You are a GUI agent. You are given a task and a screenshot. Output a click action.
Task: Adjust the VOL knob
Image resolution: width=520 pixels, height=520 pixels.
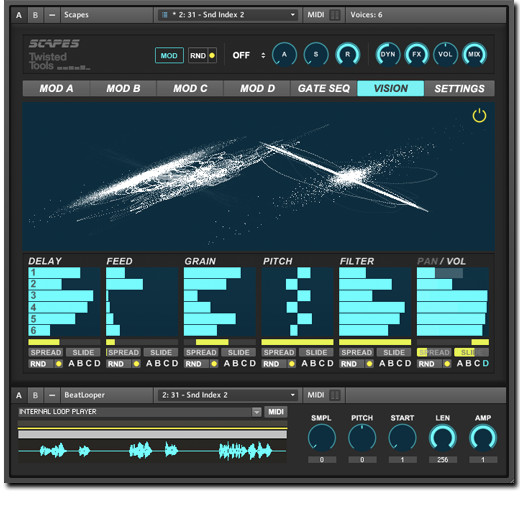click(445, 54)
